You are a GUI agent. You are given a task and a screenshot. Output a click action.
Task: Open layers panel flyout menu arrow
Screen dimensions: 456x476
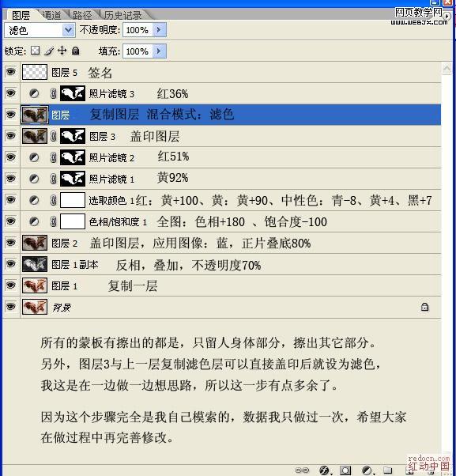pyautogui.click(x=447, y=16)
